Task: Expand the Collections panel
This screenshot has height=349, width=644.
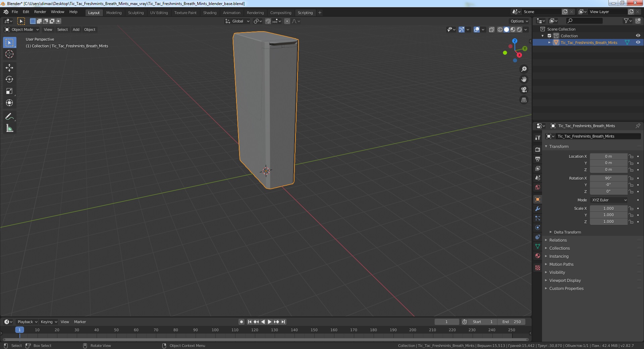Action: click(x=559, y=248)
